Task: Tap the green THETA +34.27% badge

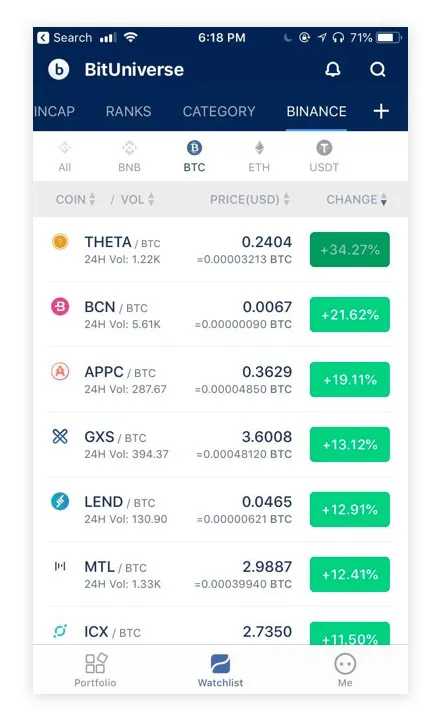Action: [x=350, y=250]
